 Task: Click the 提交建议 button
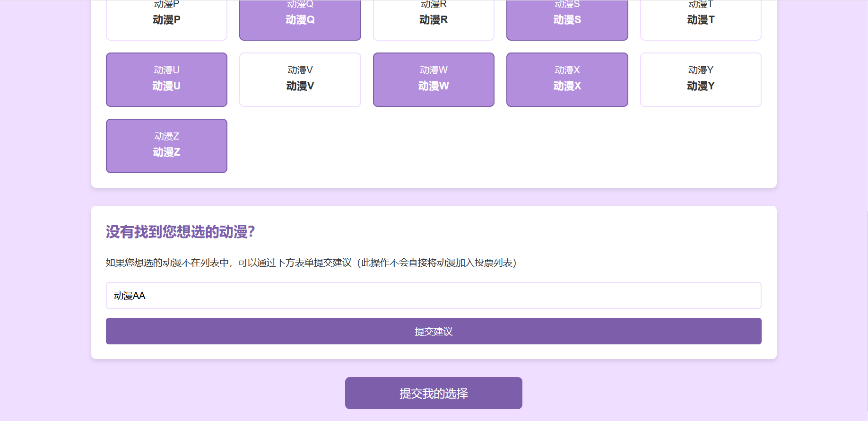[434, 331]
